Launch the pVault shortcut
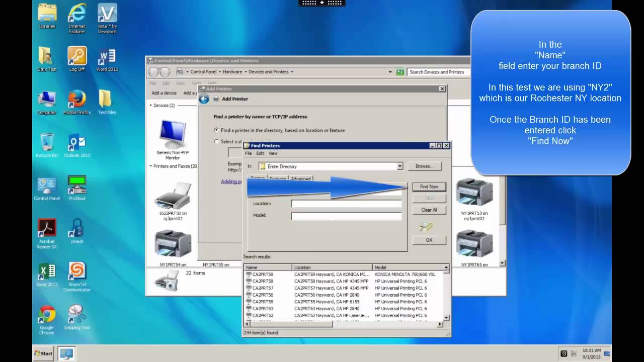 [x=77, y=231]
